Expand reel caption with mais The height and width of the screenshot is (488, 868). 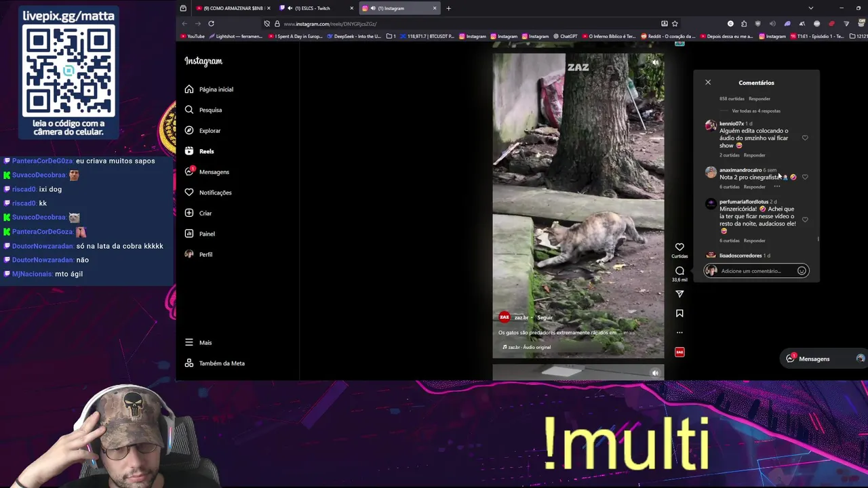tap(629, 333)
